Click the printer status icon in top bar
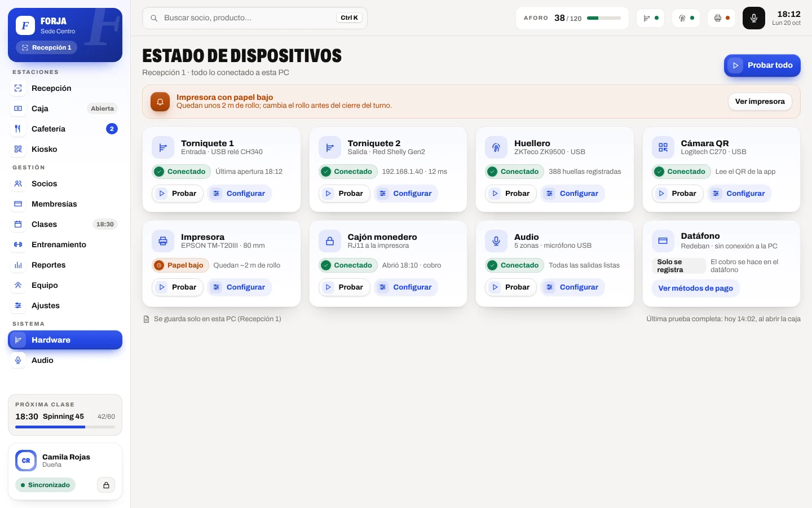The width and height of the screenshot is (812, 508). [x=721, y=18]
